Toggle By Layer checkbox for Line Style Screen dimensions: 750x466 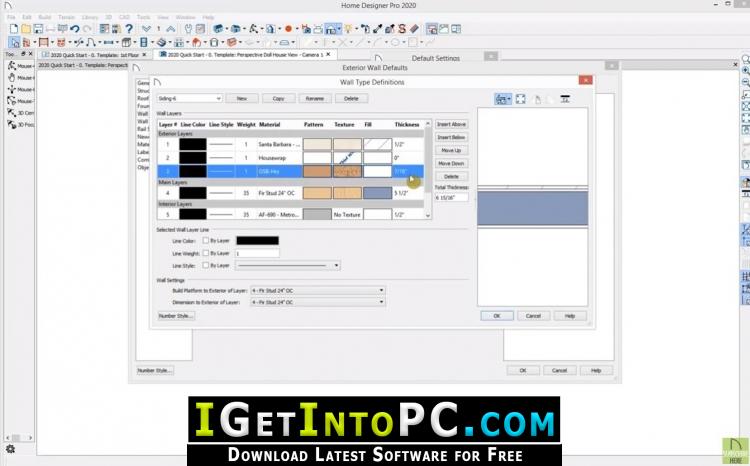pyautogui.click(x=206, y=265)
